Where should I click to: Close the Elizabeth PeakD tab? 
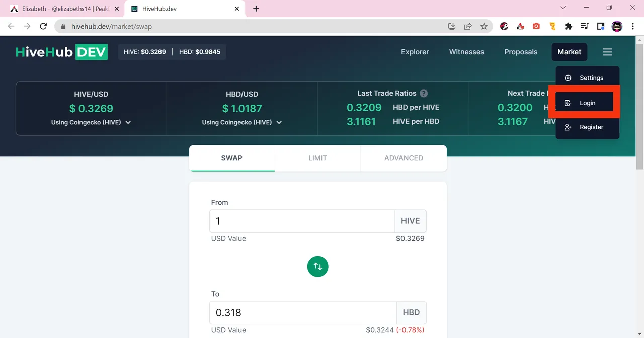[x=116, y=9]
